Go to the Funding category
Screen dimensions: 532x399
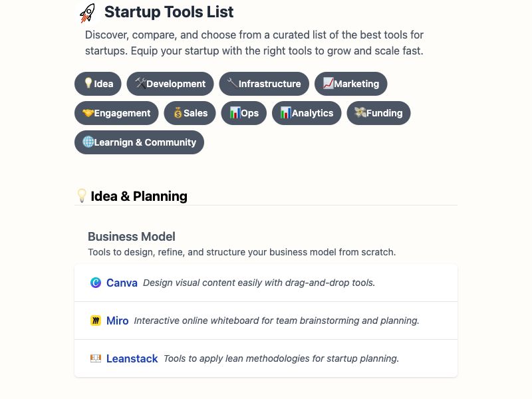(378, 113)
